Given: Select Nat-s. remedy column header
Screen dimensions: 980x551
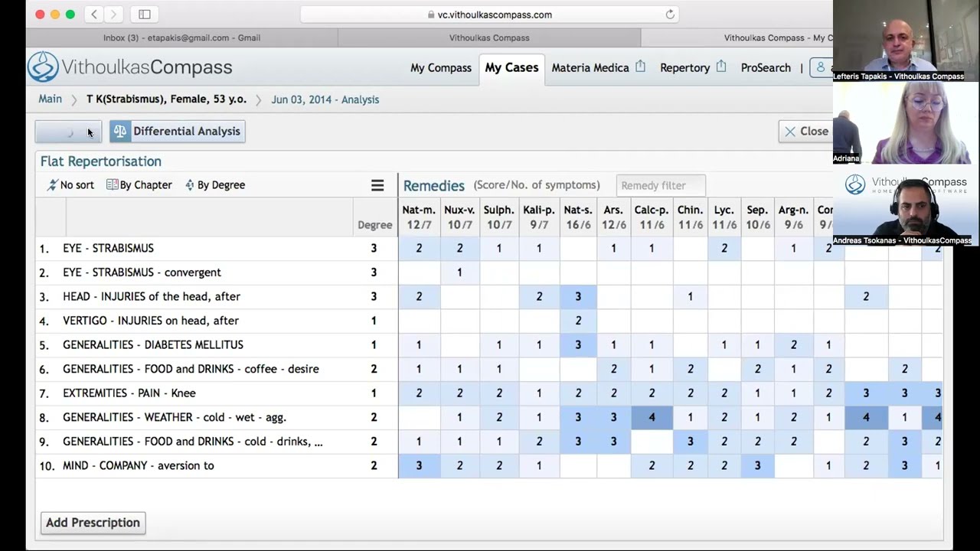Looking at the screenshot, I should click(x=578, y=217).
